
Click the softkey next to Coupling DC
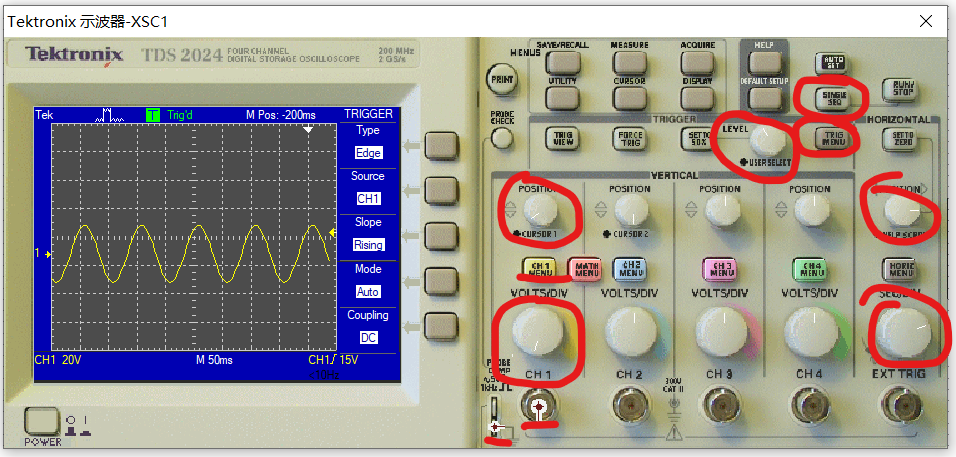(x=441, y=325)
